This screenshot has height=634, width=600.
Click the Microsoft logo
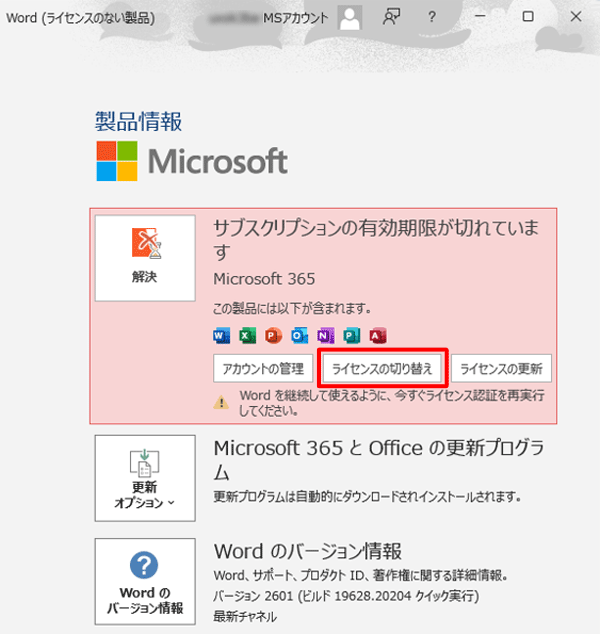point(191,162)
